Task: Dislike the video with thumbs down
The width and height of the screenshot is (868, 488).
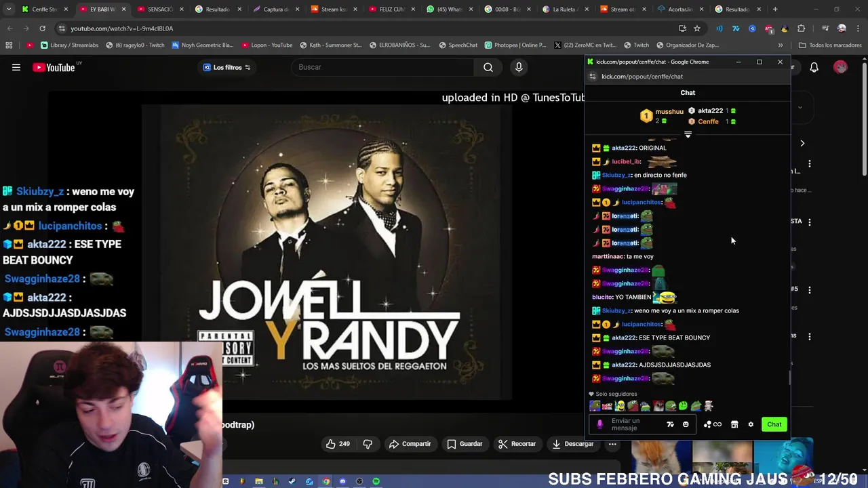Action: (x=368, y=444)
